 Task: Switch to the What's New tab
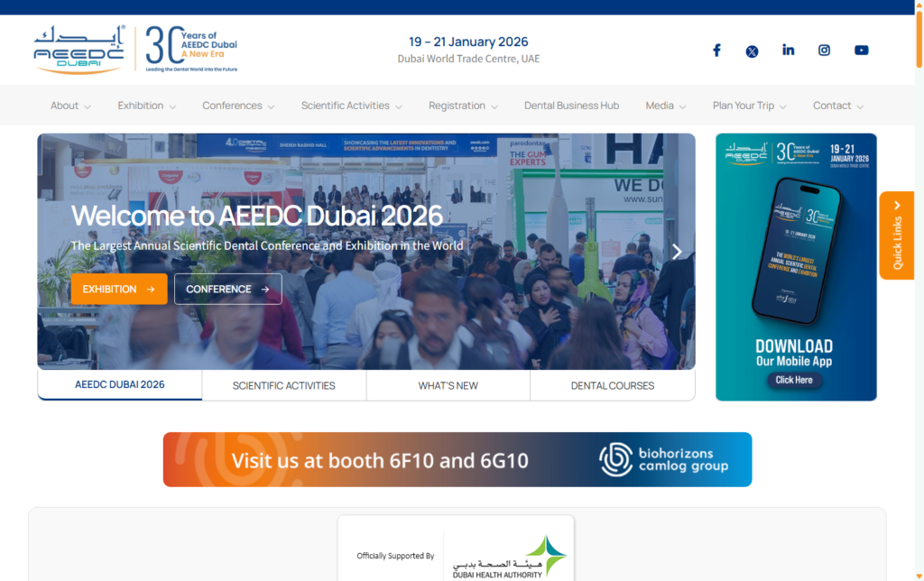(448, 385)
